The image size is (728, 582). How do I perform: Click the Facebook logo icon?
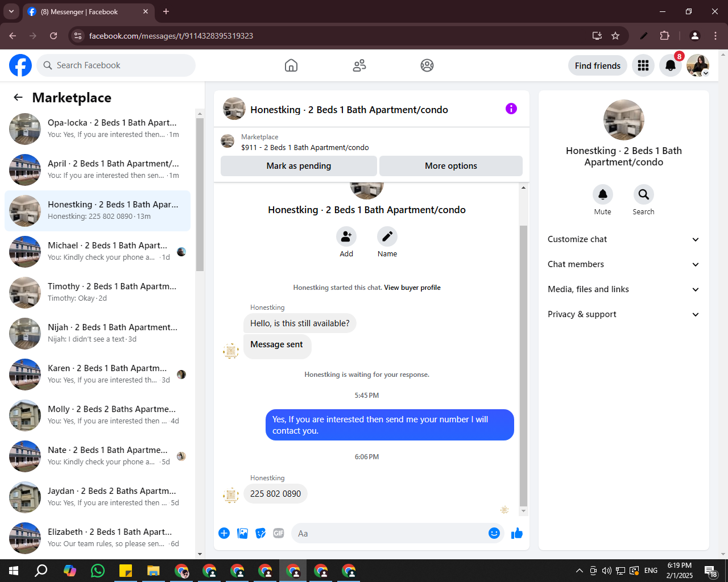tap(20, 65)
